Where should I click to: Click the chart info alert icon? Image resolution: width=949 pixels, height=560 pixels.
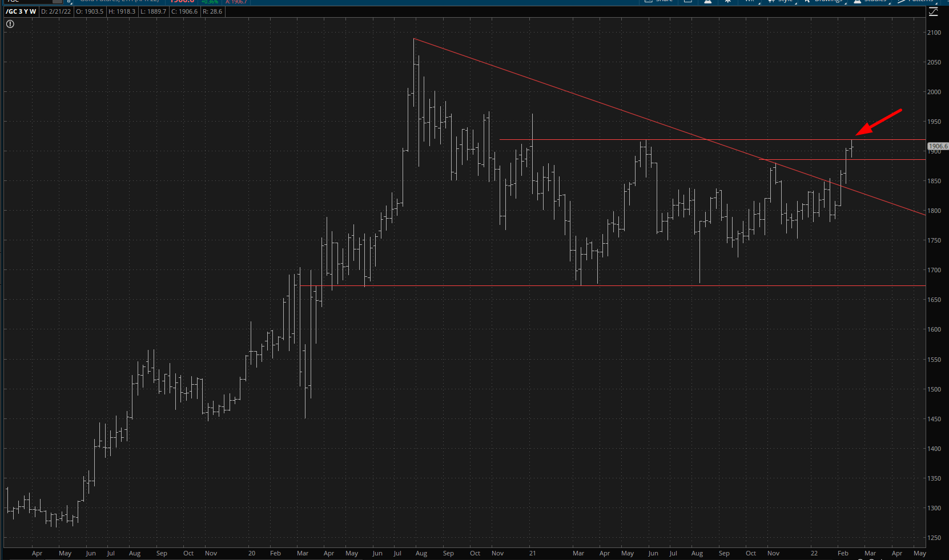[x=10, y=24]
